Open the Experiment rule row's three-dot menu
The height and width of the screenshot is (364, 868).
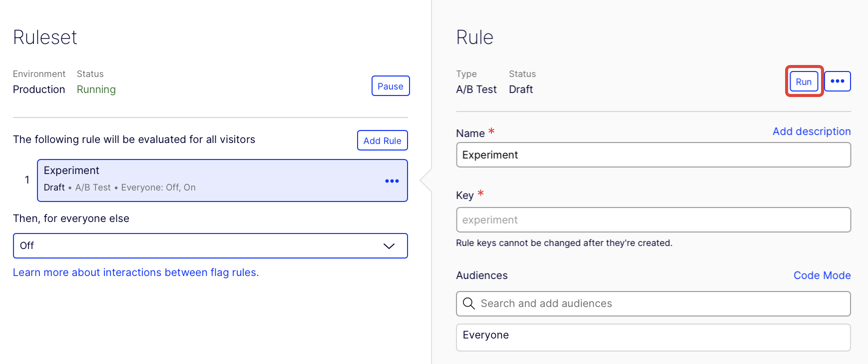(x=392, y=181)
